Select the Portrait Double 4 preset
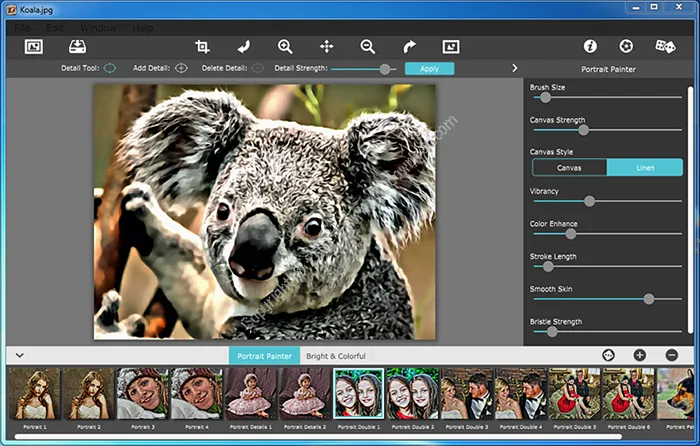Image resolution: width=700 pixels, height=446 pixels. (521, 394)
